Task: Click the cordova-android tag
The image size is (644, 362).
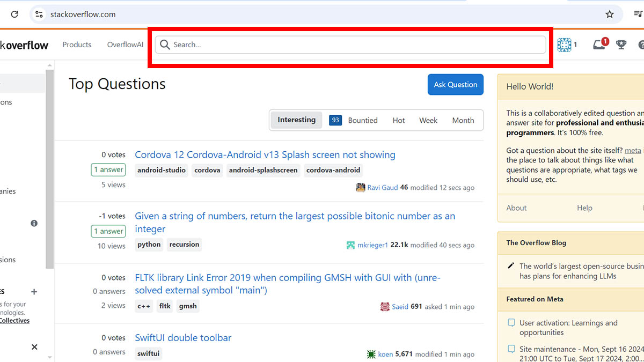Action: (333, 171)
